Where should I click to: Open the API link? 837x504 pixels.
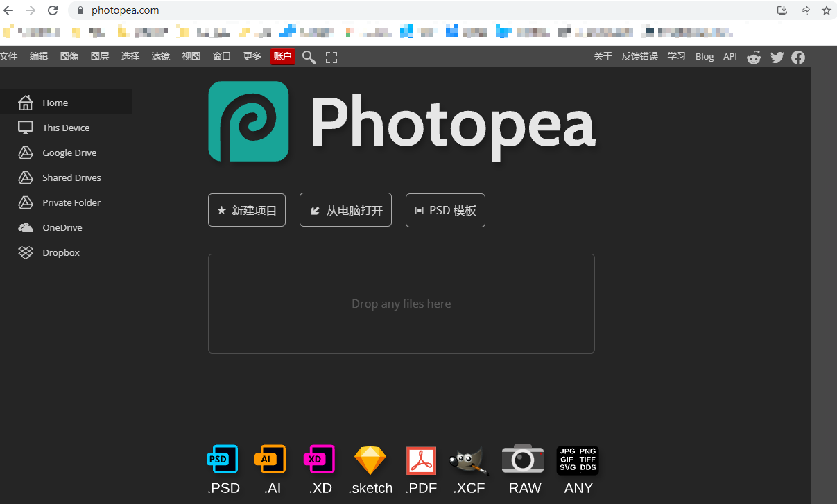pyautogui.click(x=730, y=57)
